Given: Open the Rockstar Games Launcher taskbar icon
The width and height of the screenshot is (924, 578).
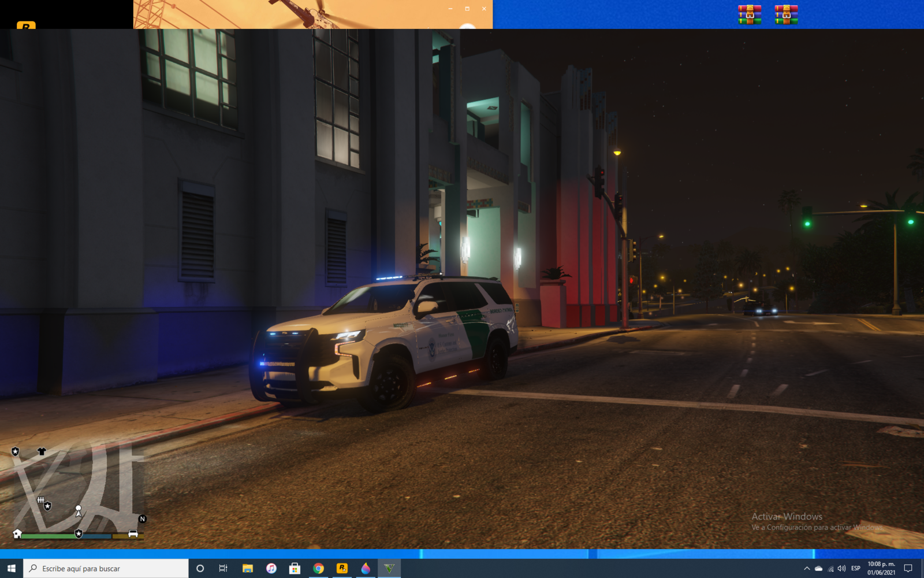Looking at the screenshot, I should tap(342, 568).
